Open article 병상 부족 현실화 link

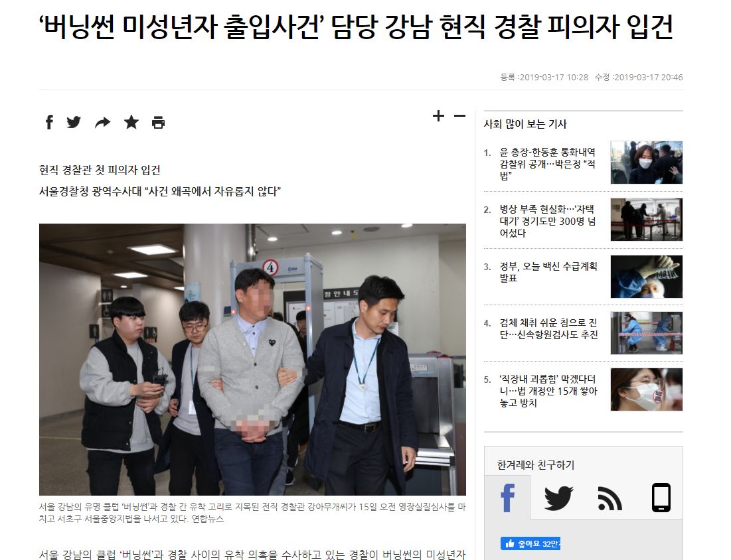click(x=547, y=221)
